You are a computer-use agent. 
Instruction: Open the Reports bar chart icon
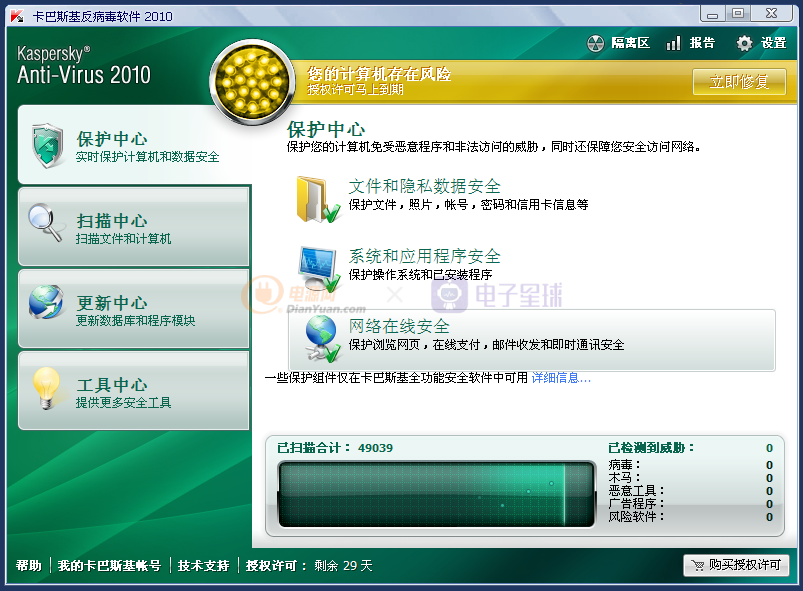click(x=673, y=43)
